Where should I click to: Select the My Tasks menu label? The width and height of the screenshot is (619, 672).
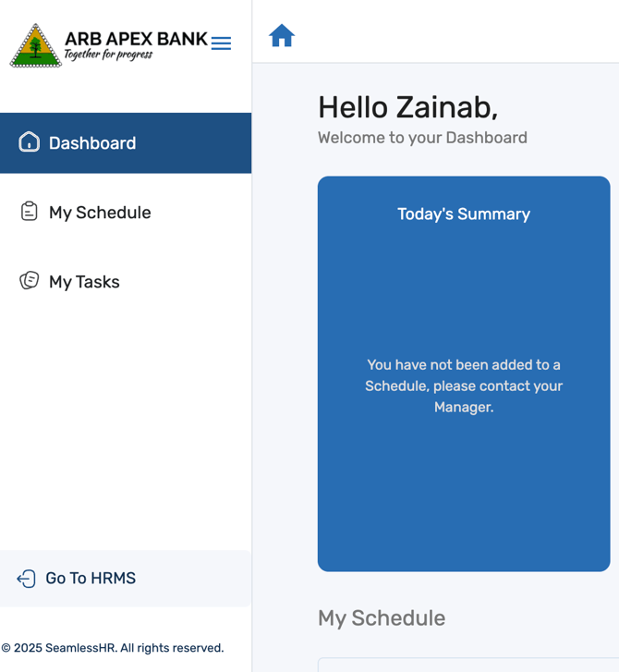pos(84,282)
